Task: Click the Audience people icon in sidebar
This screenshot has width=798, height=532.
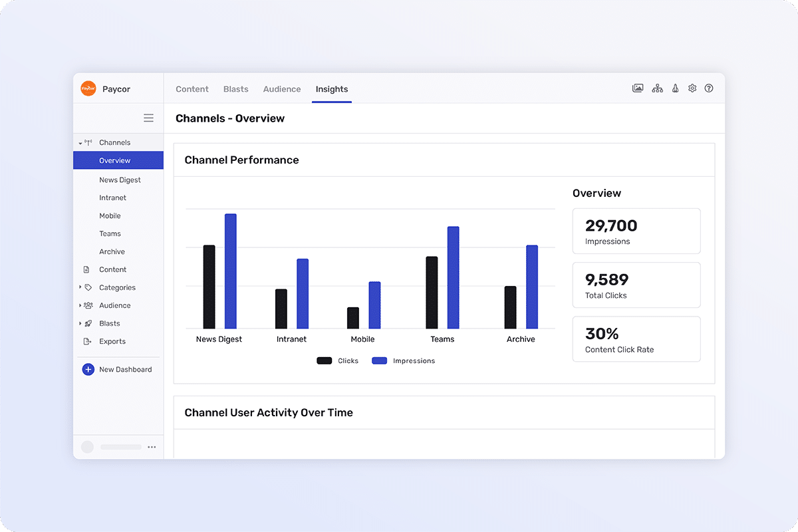Action: pos(88,305)
